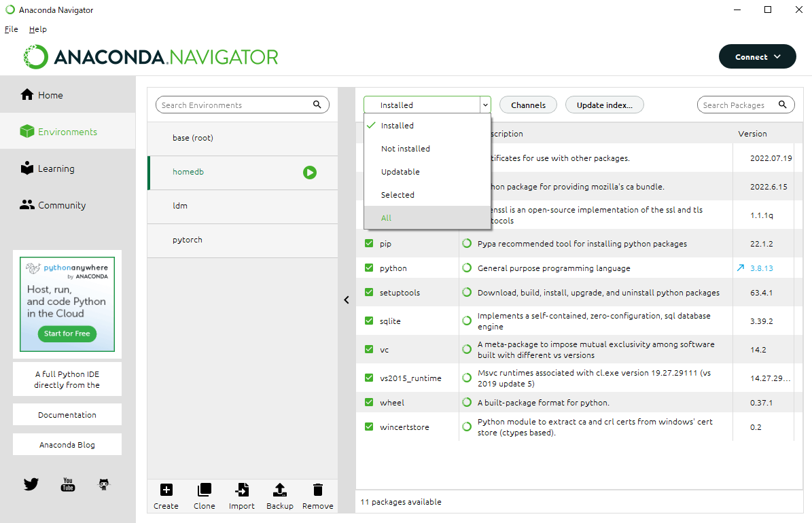
Task: Focus the Search Environments field
Action: point(243,105)
